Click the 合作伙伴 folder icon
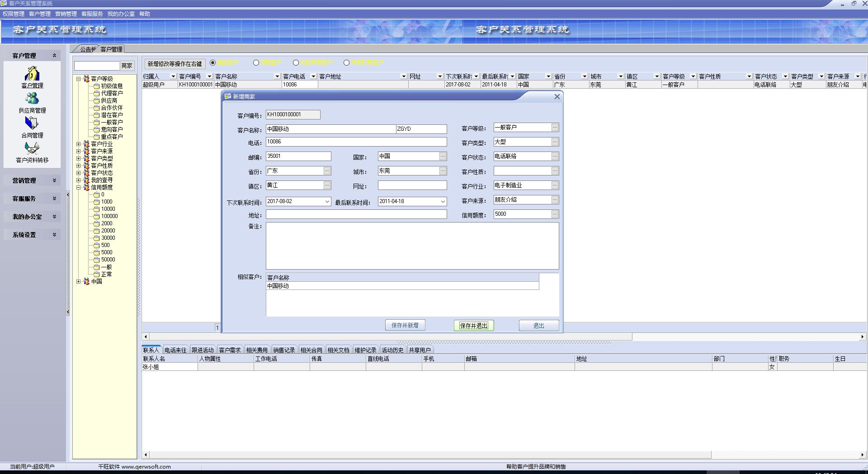 click(x=96, y=108)
